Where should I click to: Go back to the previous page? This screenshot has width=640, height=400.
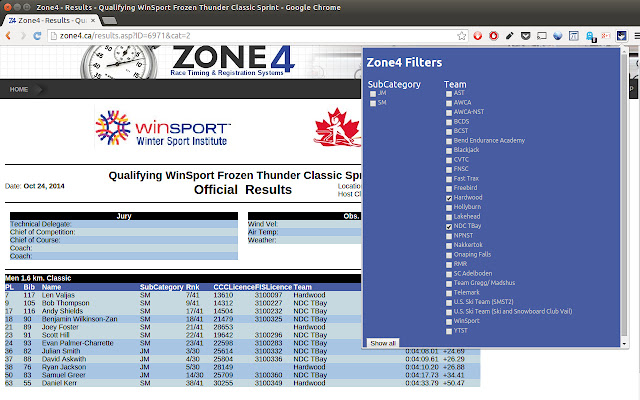(8, 36)
